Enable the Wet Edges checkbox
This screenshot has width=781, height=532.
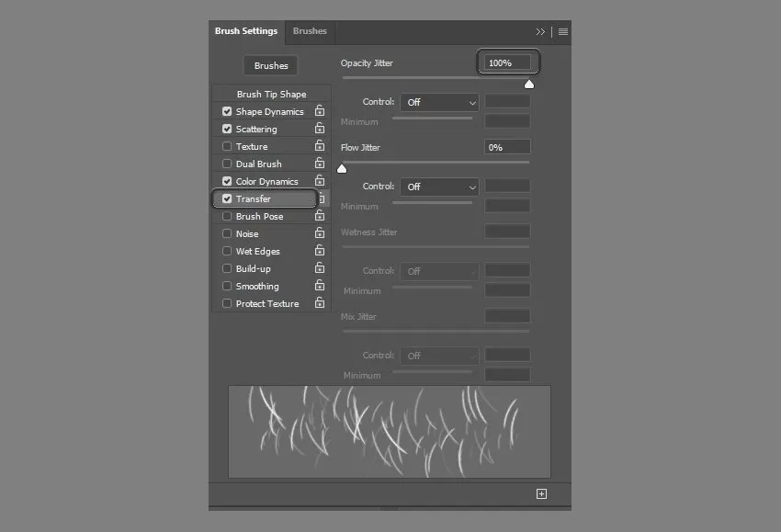(227, 252)
